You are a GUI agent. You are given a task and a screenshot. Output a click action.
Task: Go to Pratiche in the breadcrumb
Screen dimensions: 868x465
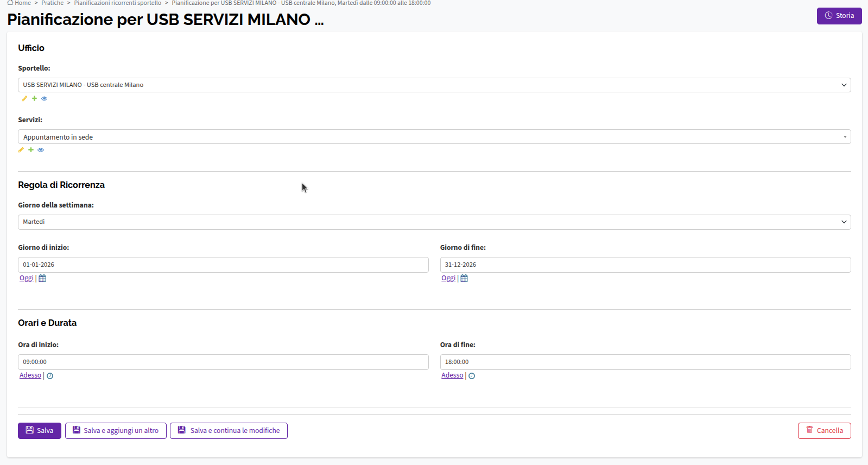[x=53, y=3]
